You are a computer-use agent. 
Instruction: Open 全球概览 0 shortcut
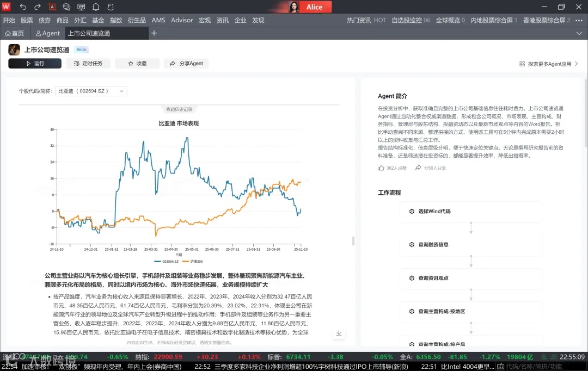[x=450, y=20]
